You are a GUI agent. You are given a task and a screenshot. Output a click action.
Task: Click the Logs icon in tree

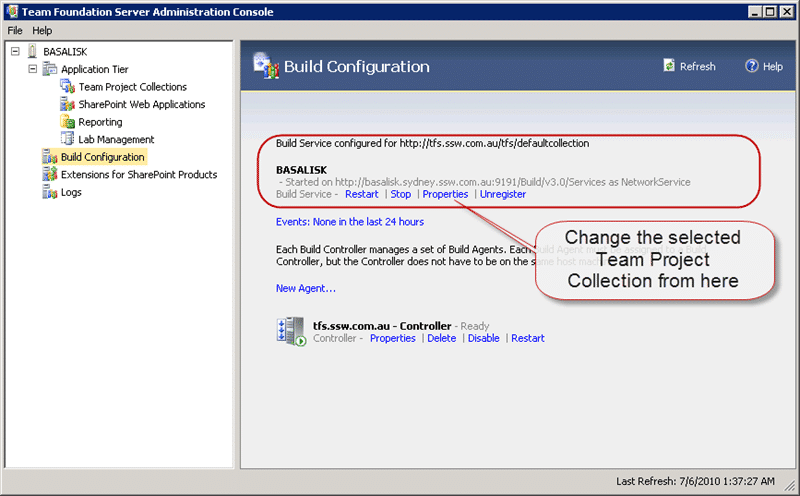point(50,192)
